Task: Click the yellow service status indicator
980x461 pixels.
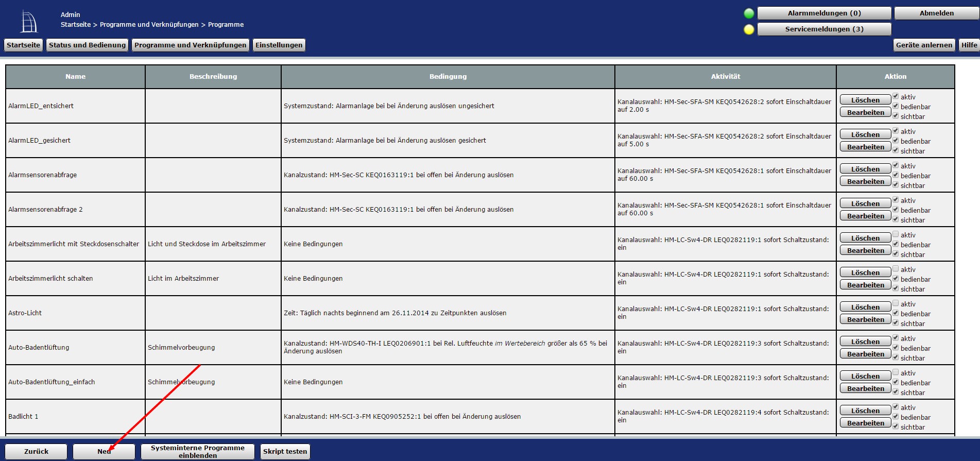Action: pos(749,29)
